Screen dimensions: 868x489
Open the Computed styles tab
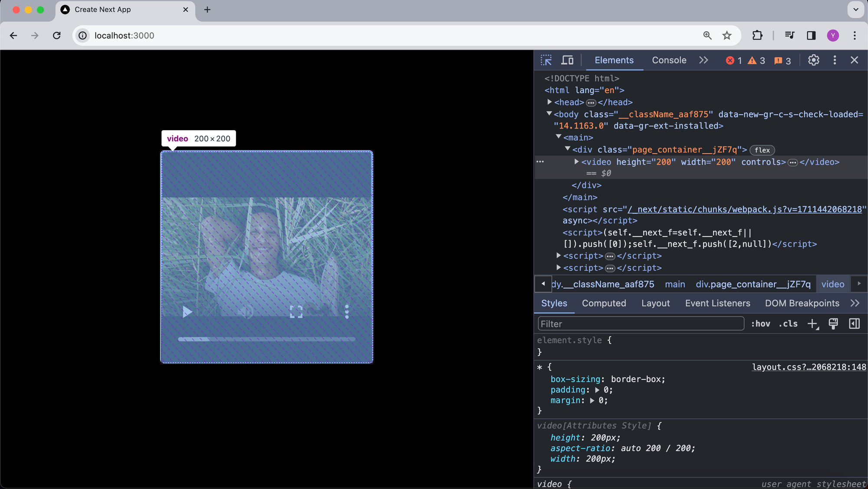[604, 303]
